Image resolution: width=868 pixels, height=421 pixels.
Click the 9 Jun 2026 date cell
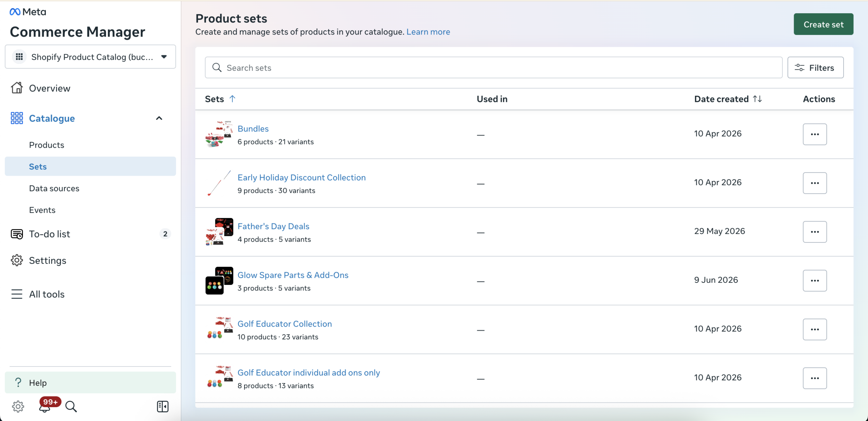pyautogui.click(x=716, y=280)
